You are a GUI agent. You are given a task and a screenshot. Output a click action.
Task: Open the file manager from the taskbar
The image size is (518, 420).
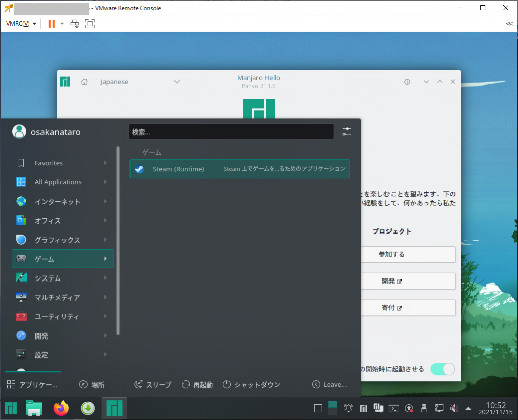[34, 408]
